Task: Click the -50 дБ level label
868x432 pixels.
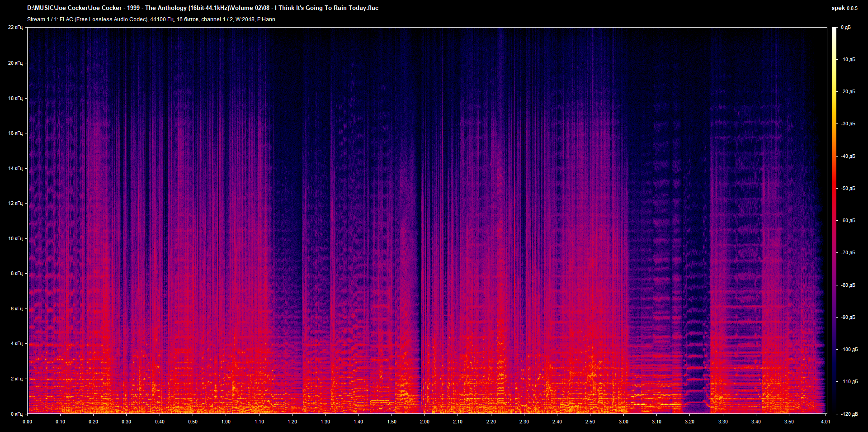Action: 847,189
